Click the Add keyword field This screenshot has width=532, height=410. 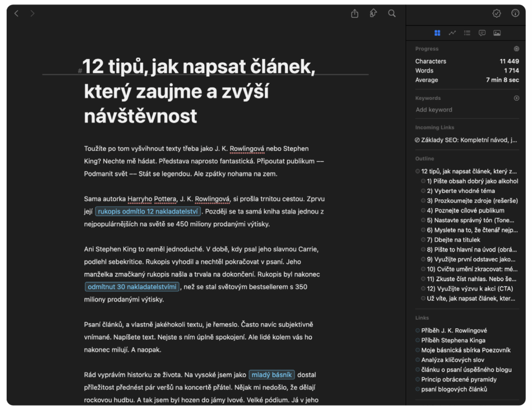pyautogui.click(x=434, y=110)
